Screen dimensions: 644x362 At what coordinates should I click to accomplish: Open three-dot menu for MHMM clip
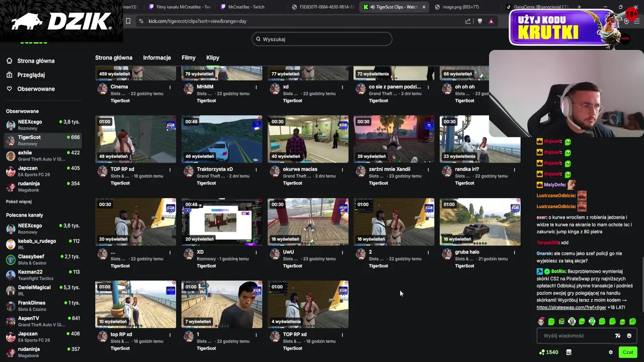[x=256, y=87]
